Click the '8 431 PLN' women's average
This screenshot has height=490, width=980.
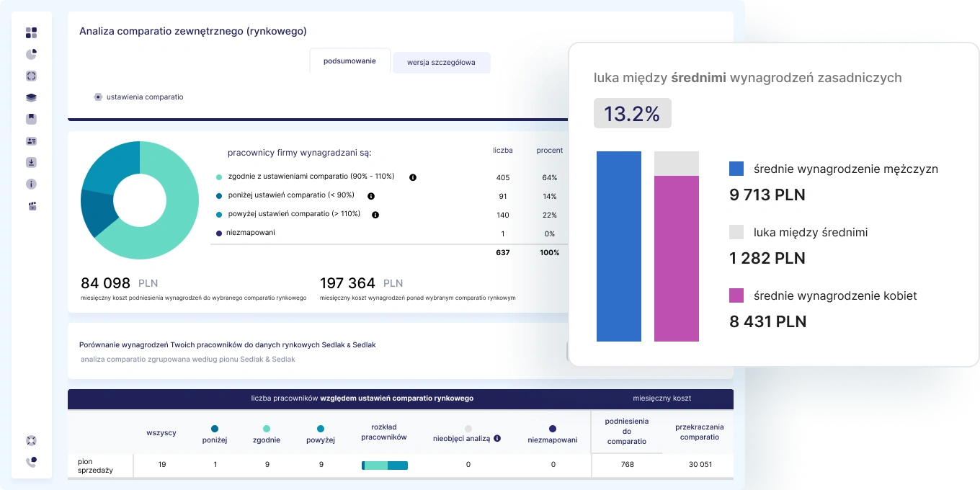tap(768, 321)
